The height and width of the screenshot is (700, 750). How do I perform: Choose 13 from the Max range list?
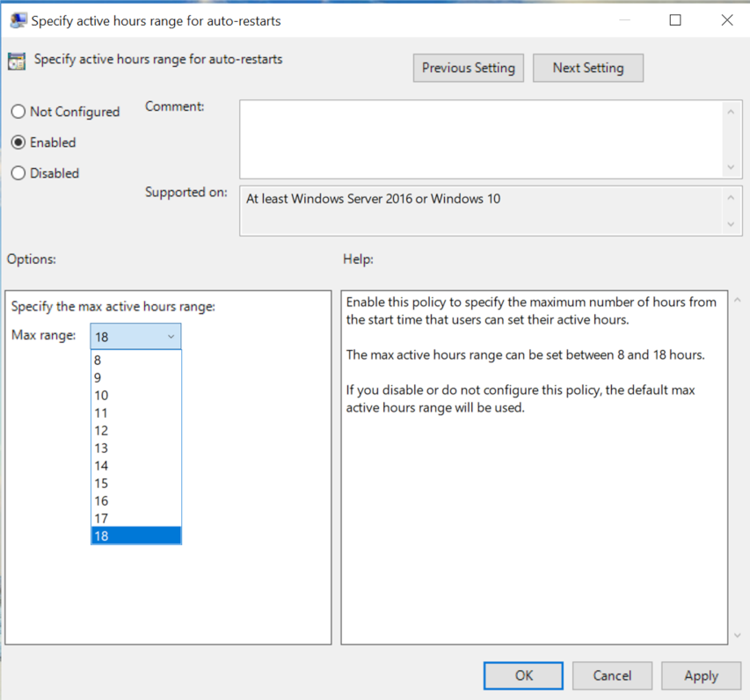(135, 448)
